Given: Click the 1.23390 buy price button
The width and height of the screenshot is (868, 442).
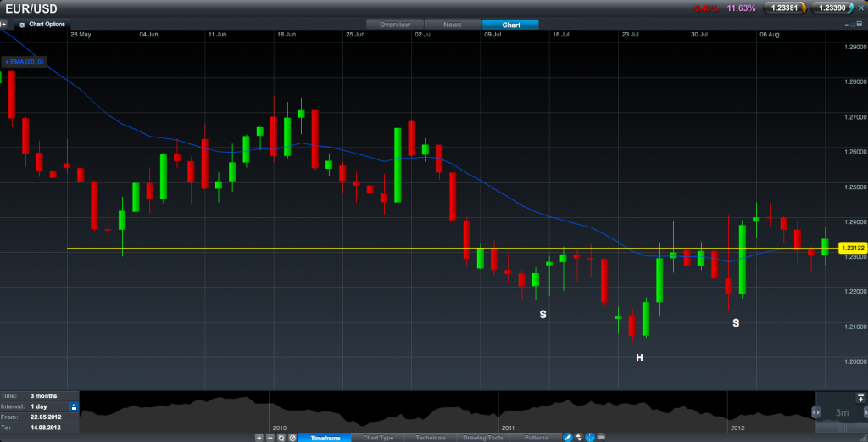Looking at the screenshot, I should 832,8.
